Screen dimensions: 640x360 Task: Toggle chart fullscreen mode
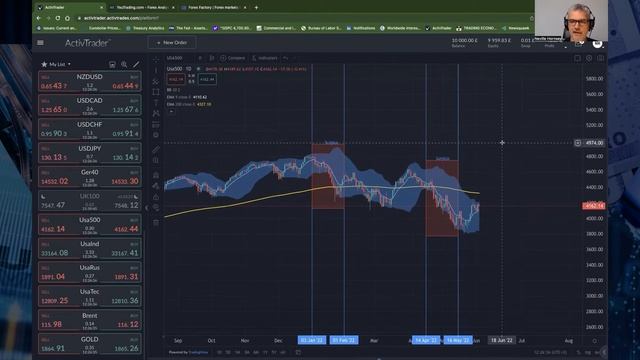(578, 58)
